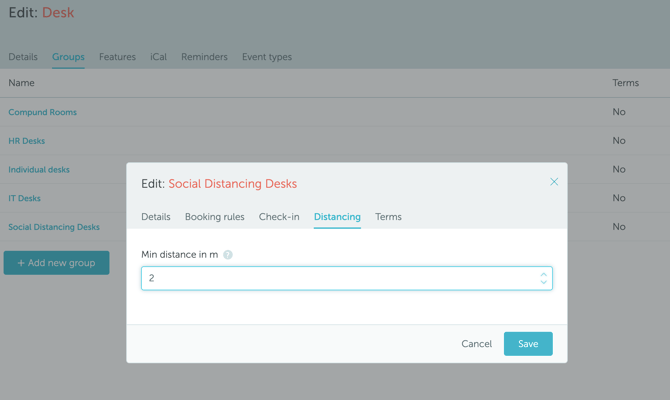The width and height of the screenshot is (670, 400).
Task: Go to the Event types tab
Action: click(267, 57)
